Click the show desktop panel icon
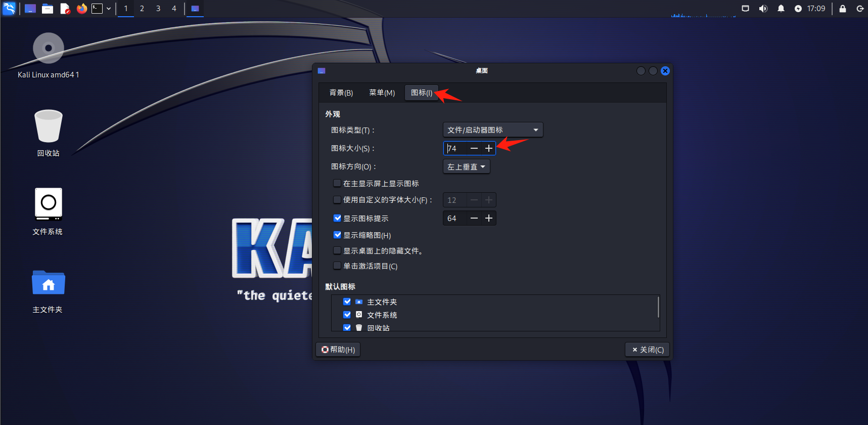The height and width of the screenshot is (425, 868). point(30,9)
